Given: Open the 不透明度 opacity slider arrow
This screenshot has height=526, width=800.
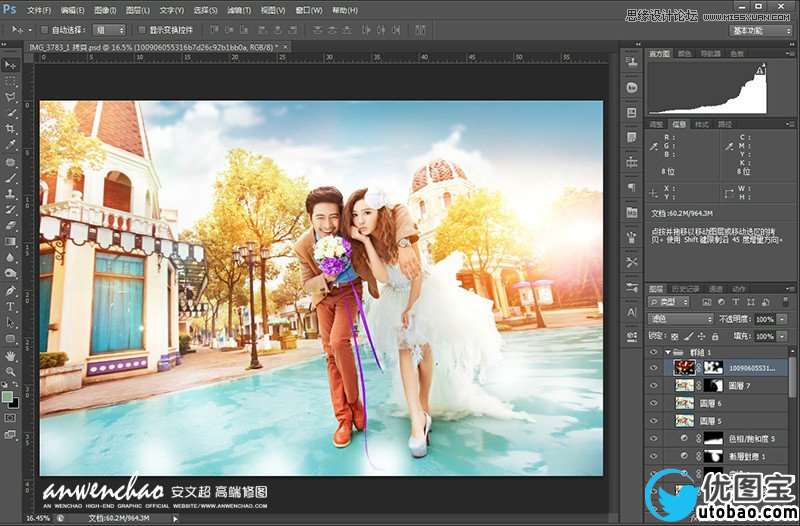Looking at the screenshot, I should coord(782,320).
